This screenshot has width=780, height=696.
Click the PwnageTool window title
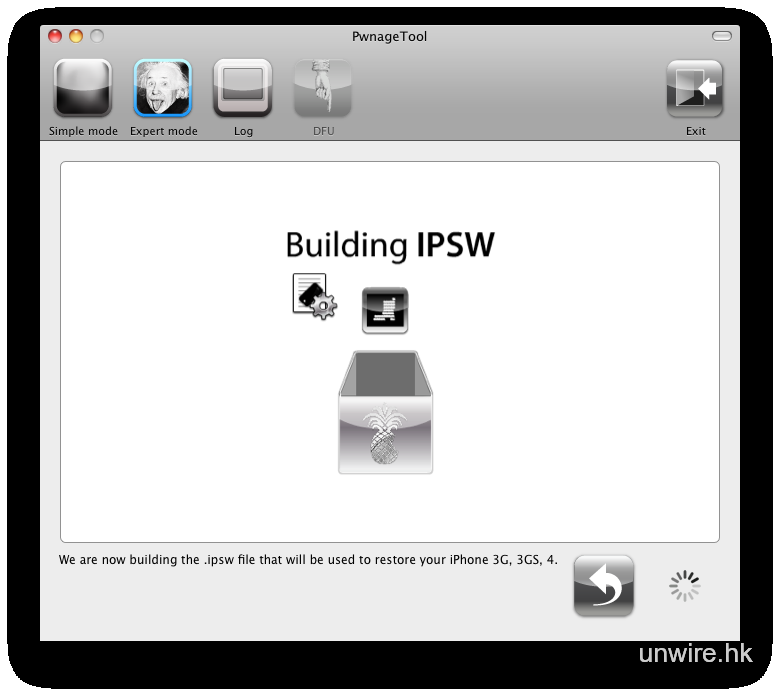point(390,37)
